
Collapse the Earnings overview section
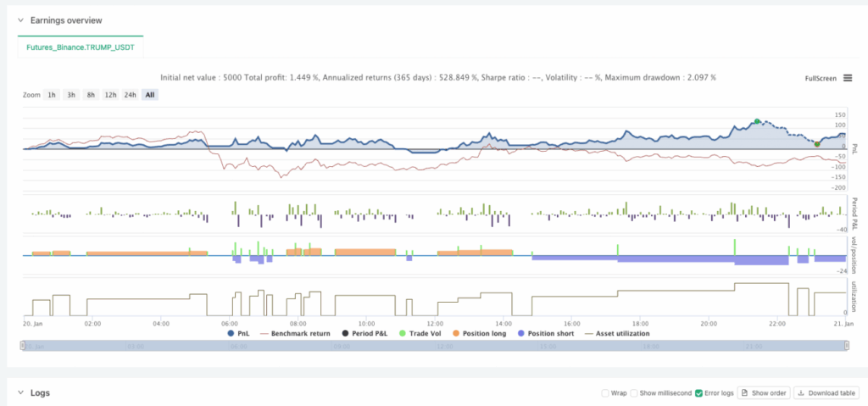[18, 19]
